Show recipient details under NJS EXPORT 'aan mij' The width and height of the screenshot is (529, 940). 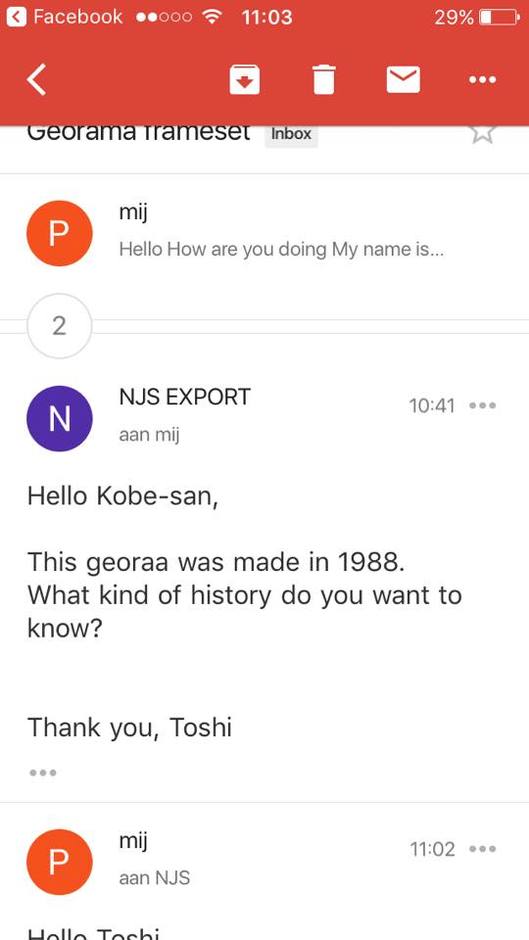point(149,435)
